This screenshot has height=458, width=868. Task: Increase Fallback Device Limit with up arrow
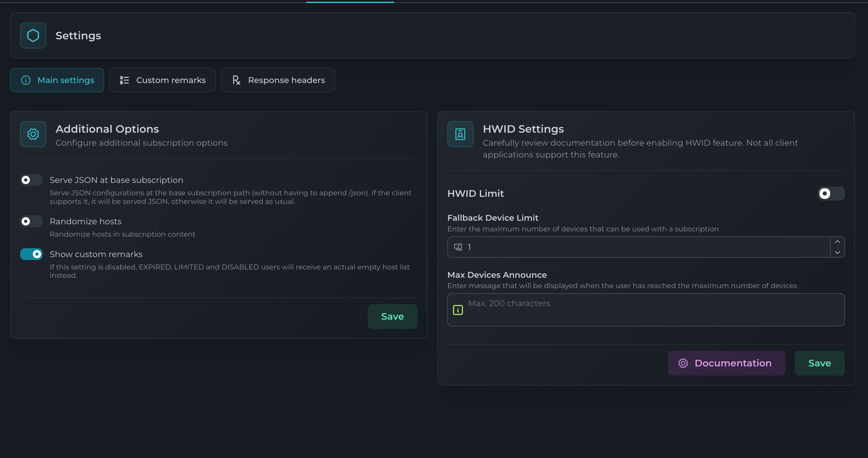click(837, 242)
